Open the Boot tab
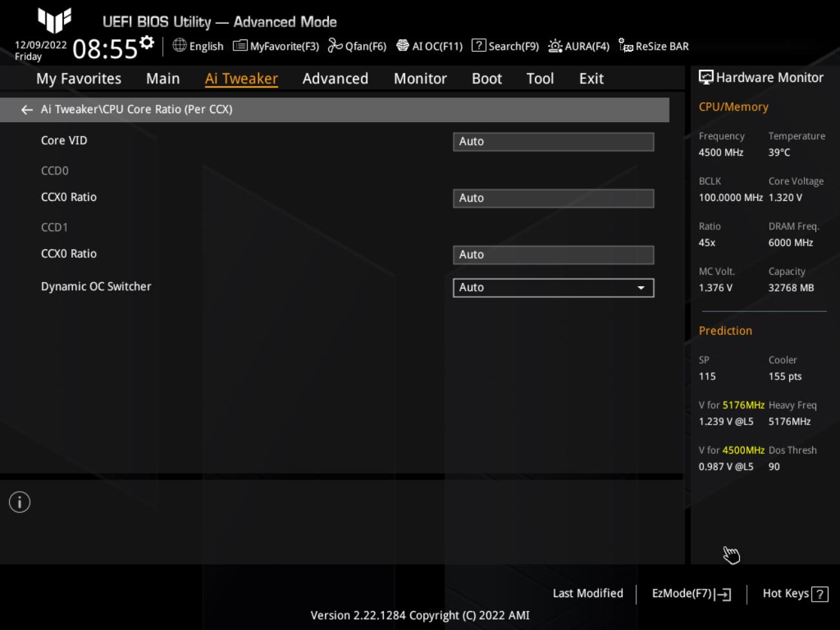 [487, 79]
